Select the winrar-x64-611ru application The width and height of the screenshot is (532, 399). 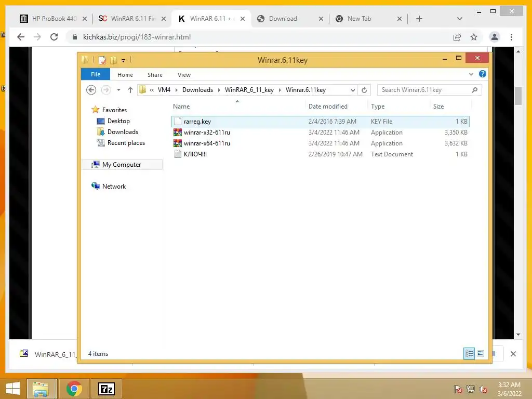coord(320,143)
